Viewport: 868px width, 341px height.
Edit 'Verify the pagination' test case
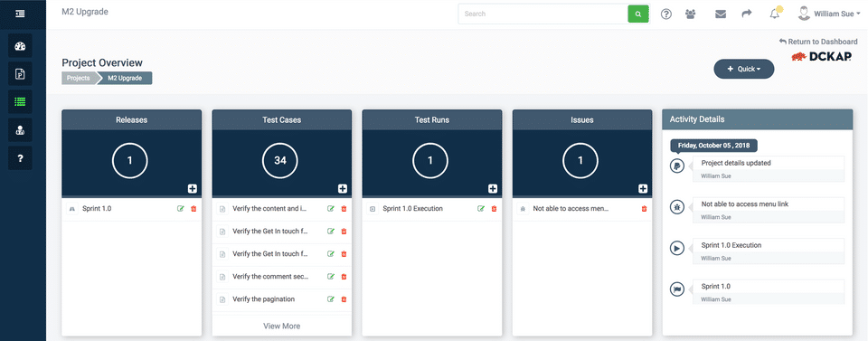point(331,298)
